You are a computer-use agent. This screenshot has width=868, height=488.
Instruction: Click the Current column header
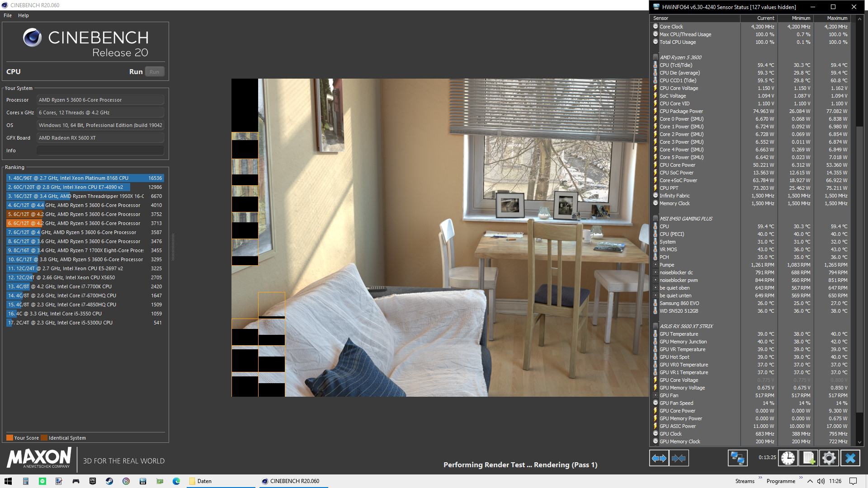(759, 18)
